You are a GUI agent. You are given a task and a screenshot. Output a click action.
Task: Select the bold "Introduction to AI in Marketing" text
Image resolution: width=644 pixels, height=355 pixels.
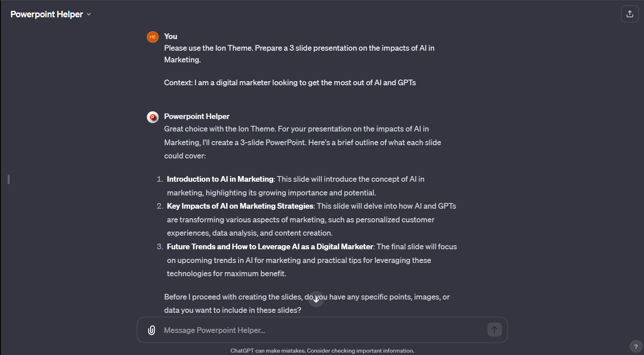coord(220,179)
